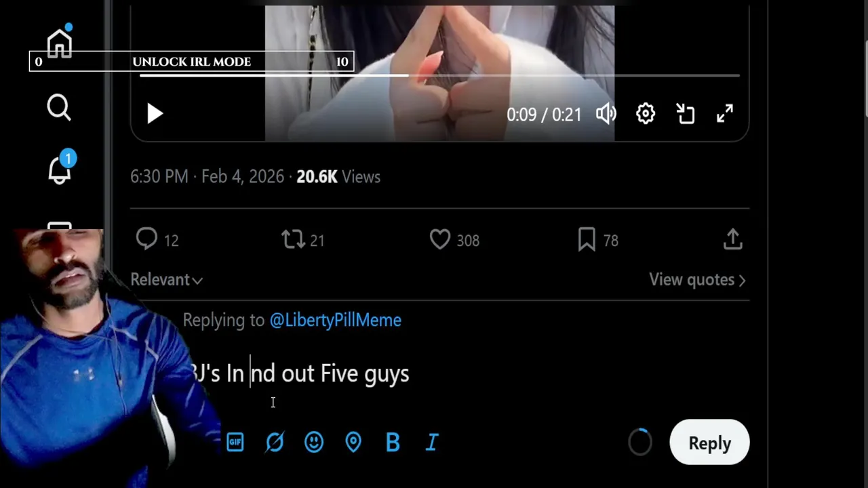Like the tweet with heart icon
Image resolution: width=868 pixels, height=488 pixels.
440,239
